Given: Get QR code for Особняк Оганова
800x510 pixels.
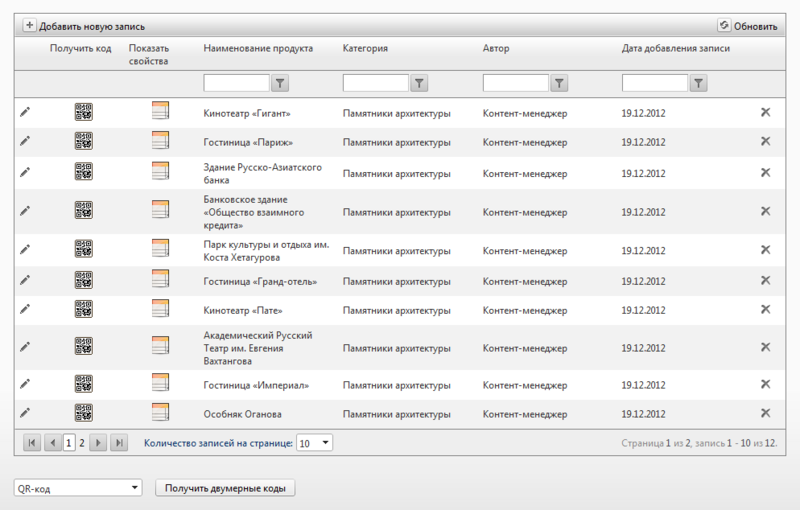Looking at the screenshot, I should (x=84, y=413).
